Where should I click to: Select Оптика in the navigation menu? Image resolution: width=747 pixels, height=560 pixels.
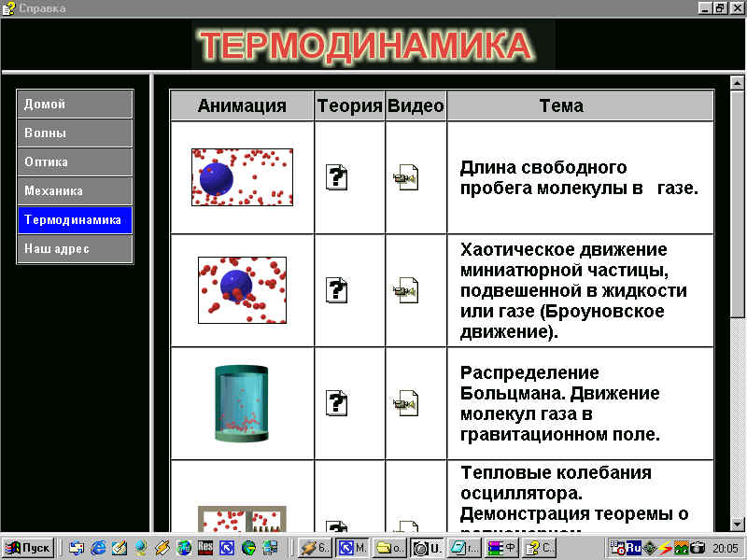[75, 161]
